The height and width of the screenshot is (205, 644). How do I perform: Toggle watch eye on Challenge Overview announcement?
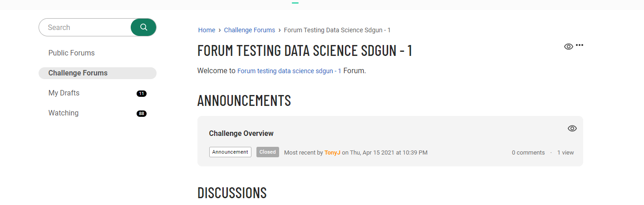click(x=572, y=128)
